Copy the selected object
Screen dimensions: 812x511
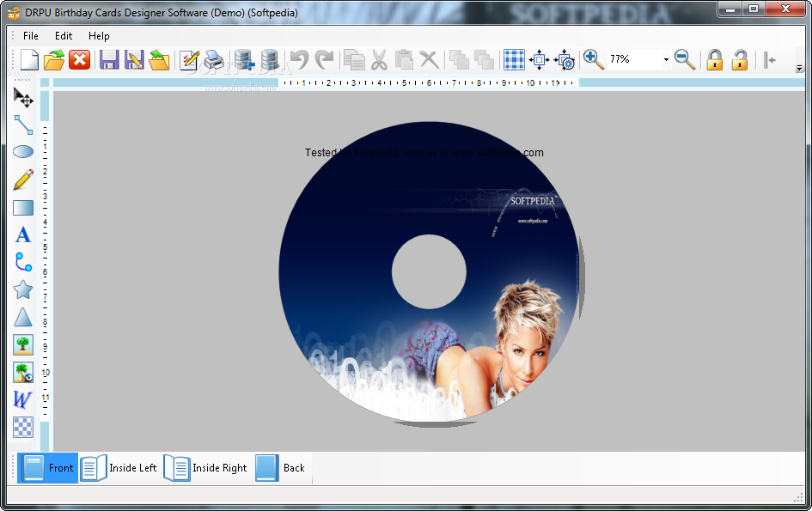point(354,59)
